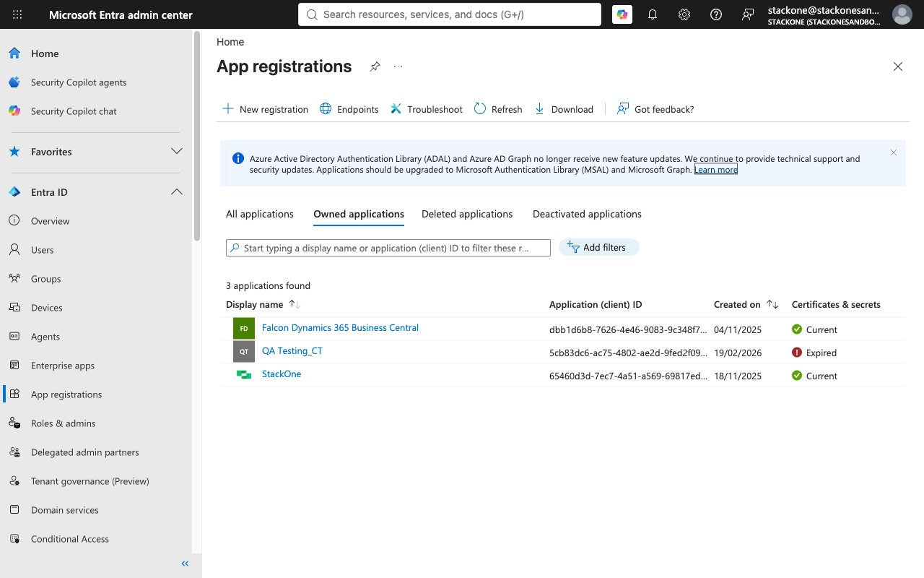The height and width of the screenshot is (578, 924).
Task: Pin the App registrations page
Action: (x=375, y=66)
